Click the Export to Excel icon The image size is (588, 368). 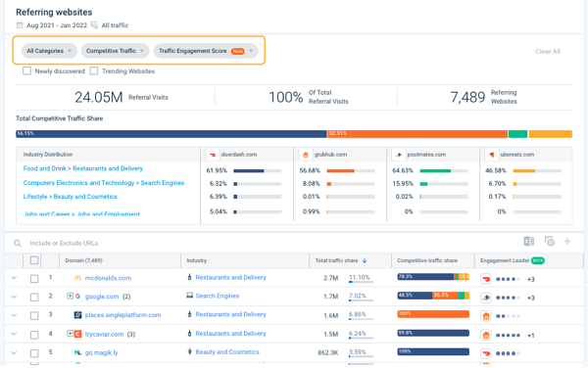coord(529,242)
